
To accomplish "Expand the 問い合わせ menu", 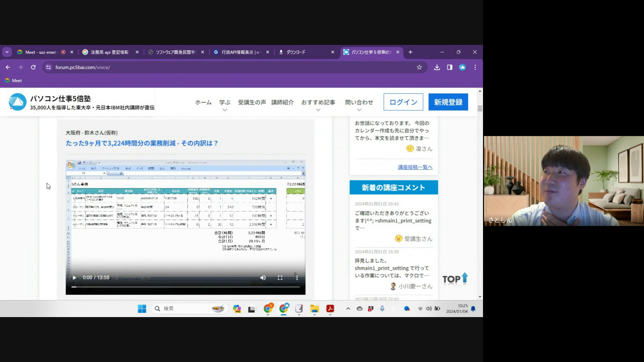I will (359, 103).
